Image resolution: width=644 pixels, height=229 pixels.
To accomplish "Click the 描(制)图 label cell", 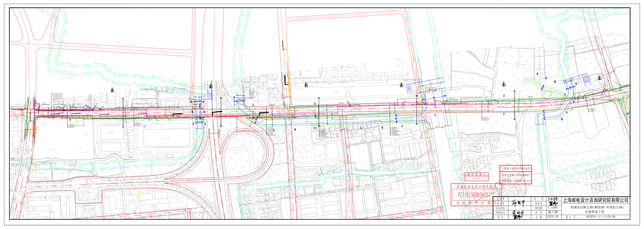I will (x=538, y=204).
